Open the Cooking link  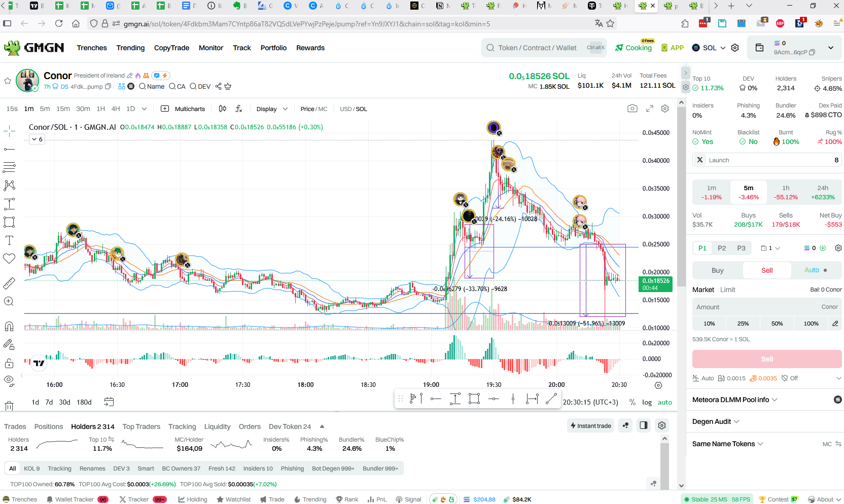pos(634,48)
